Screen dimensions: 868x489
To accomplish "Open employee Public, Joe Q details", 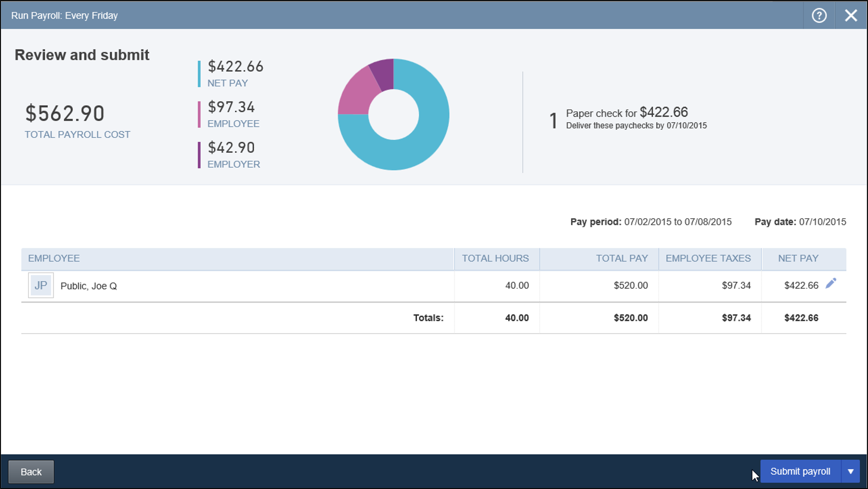I will pos(88,286).
